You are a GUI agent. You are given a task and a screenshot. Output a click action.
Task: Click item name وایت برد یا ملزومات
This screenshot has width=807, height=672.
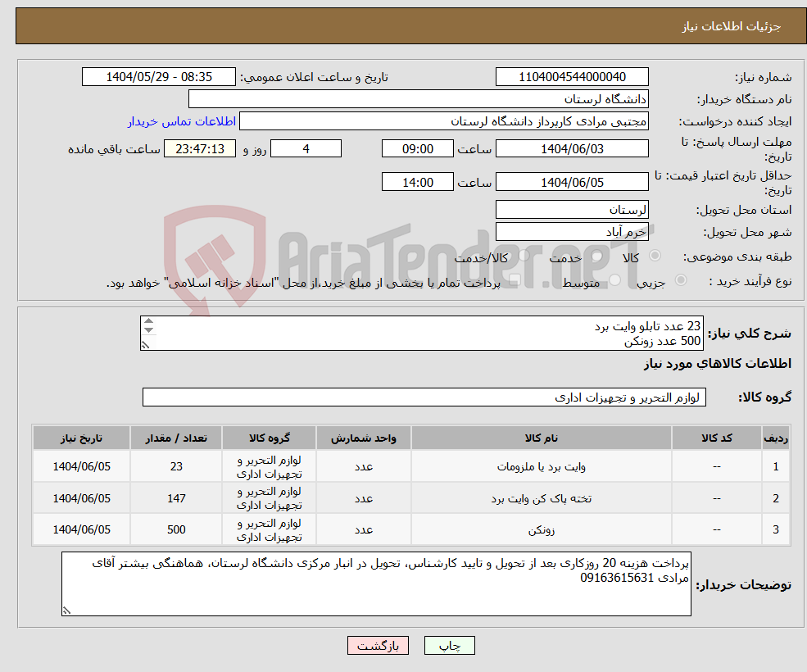pos(541,466)
